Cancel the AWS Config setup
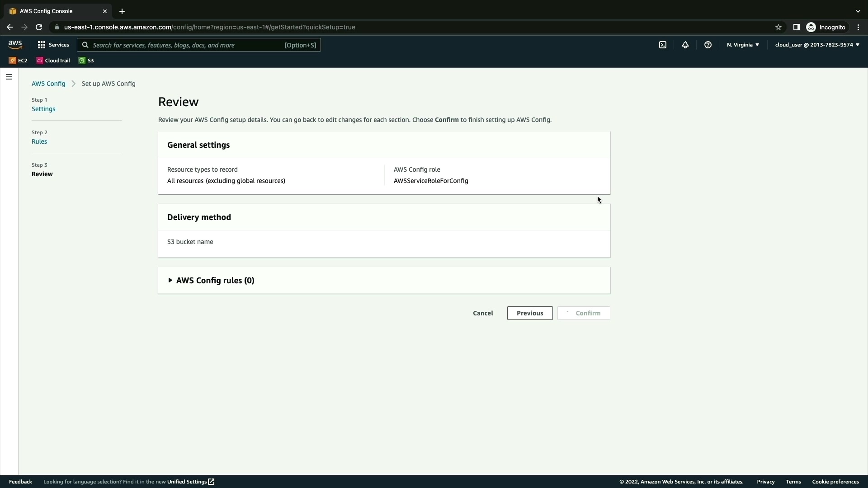The image size is (868, 488). 483,313
